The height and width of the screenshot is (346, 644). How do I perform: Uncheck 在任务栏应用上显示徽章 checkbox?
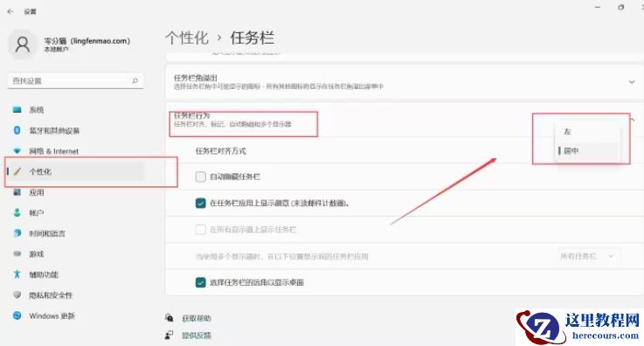[200, 204]
